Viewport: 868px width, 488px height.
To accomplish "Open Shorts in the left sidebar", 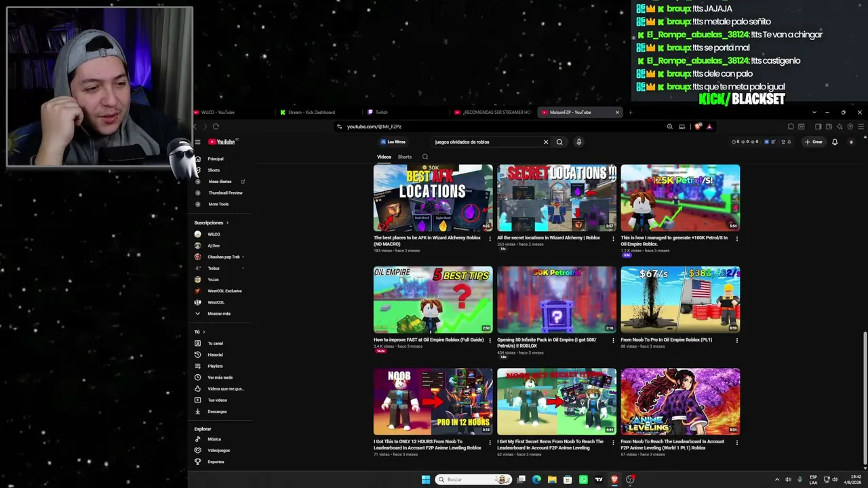I will click(x=214, y=170).
